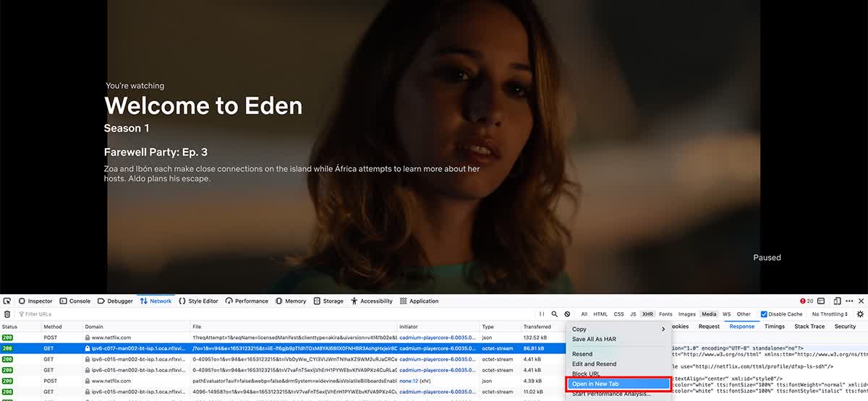The image size is (868, 401).
Task: Open the Style Editor panel
Action: 198,301
